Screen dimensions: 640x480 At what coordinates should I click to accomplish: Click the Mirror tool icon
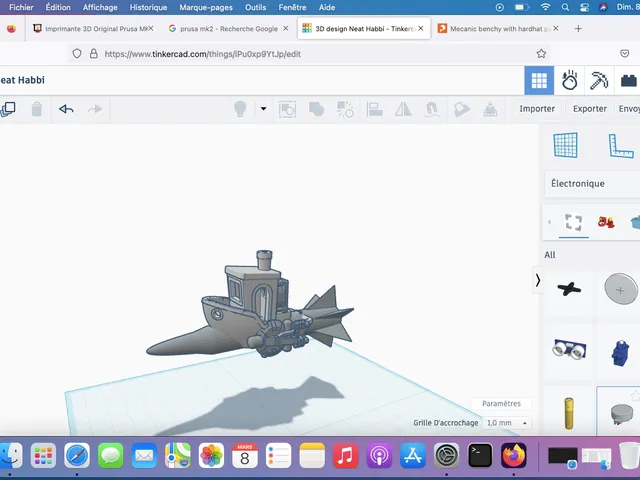coord(403,109)
